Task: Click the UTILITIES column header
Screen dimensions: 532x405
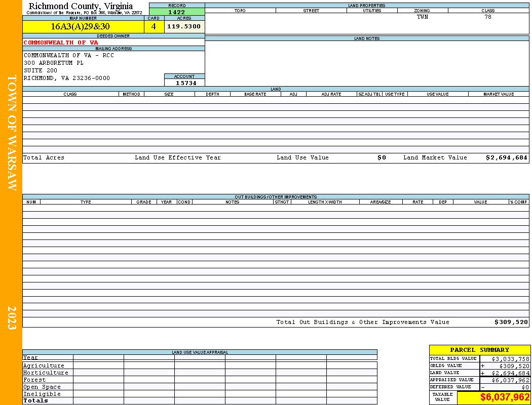Action: (x=372, y=11)
